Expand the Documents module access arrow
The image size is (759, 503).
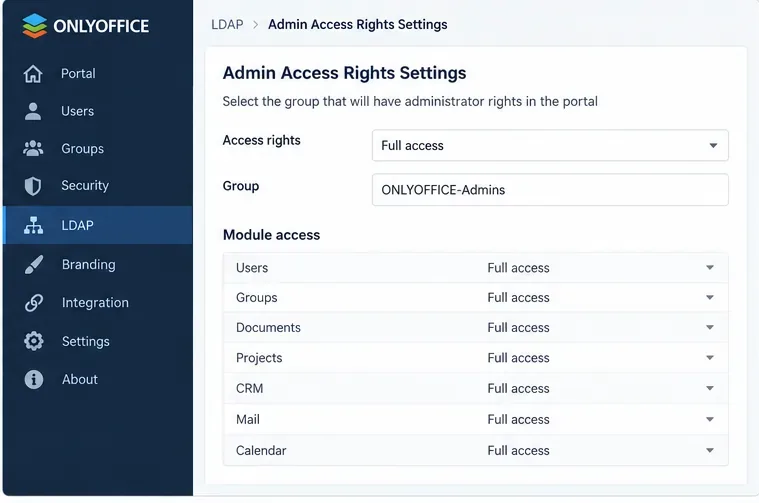coord(710,327)
